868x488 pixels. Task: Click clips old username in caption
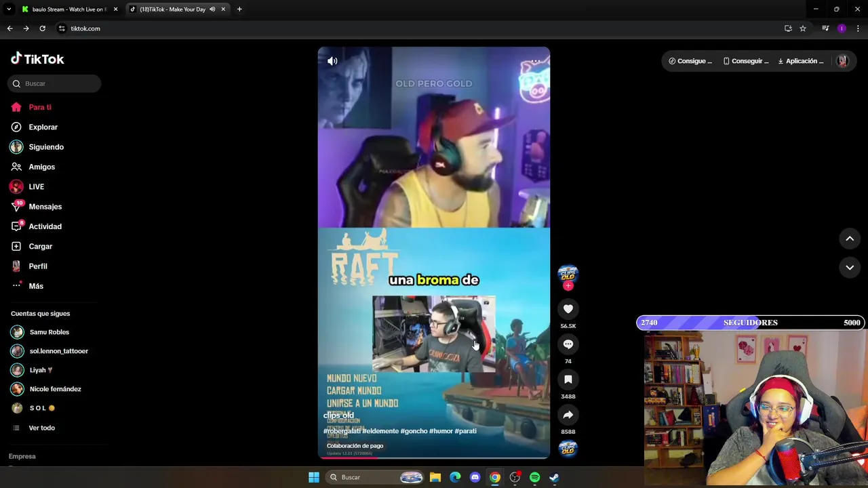click(x=338, y=415)
